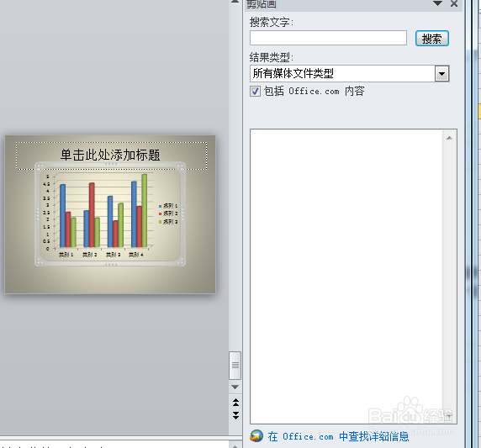Click the 类别 4 axis label

pos(136,255)
